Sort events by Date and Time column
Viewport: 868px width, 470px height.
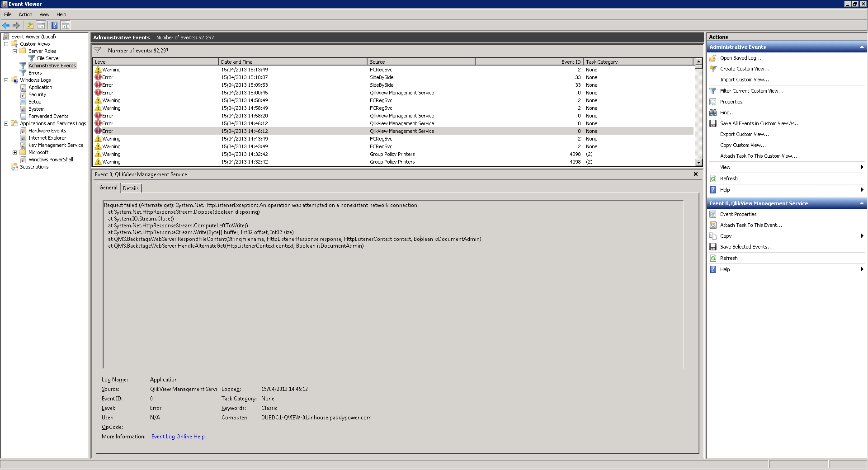coord(292,62)
